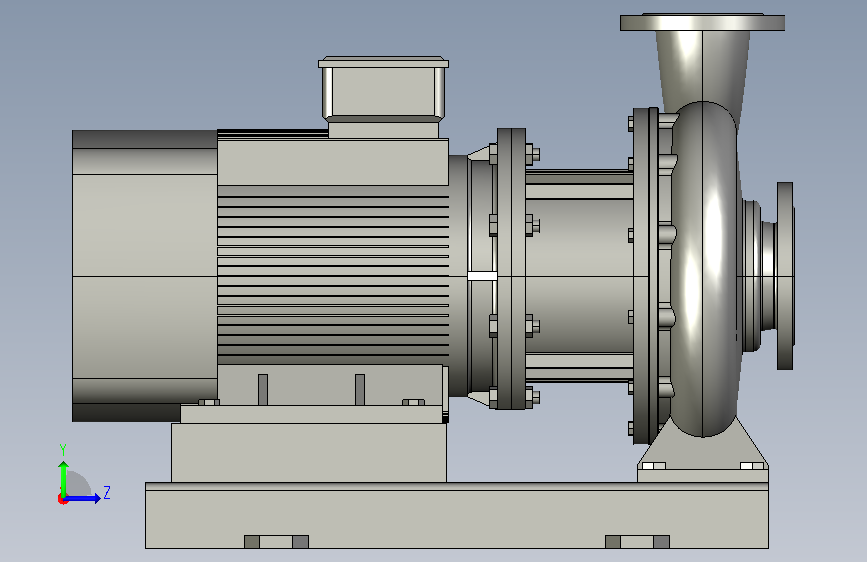Select the left lifting slot in the base plate

pos(276,542)
